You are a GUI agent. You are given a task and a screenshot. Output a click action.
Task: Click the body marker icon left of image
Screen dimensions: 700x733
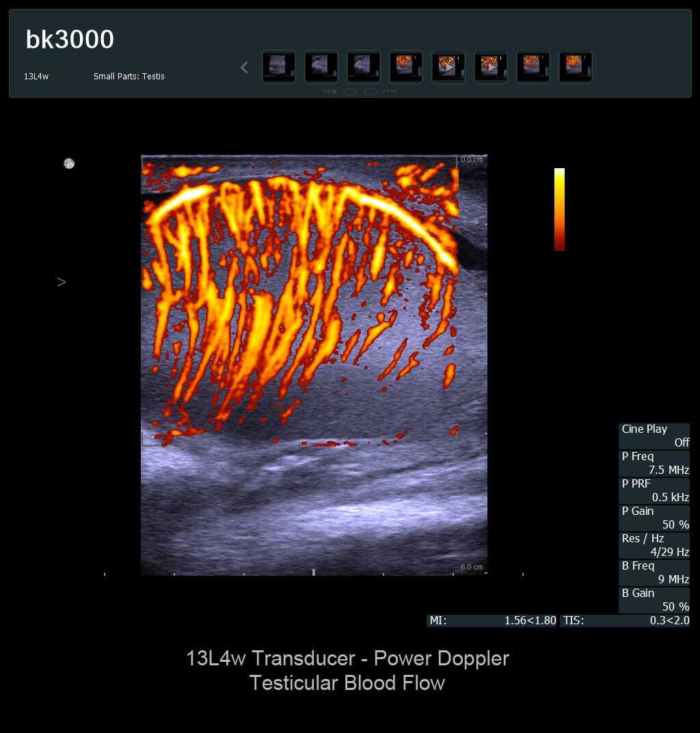click(69, 163)
